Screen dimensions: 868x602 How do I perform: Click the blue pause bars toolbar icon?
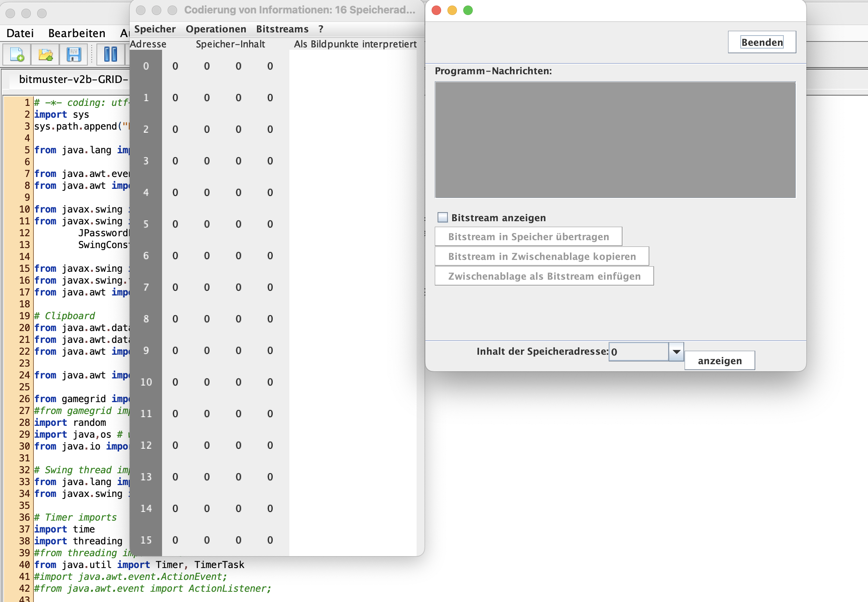click(x=110, y=54)
